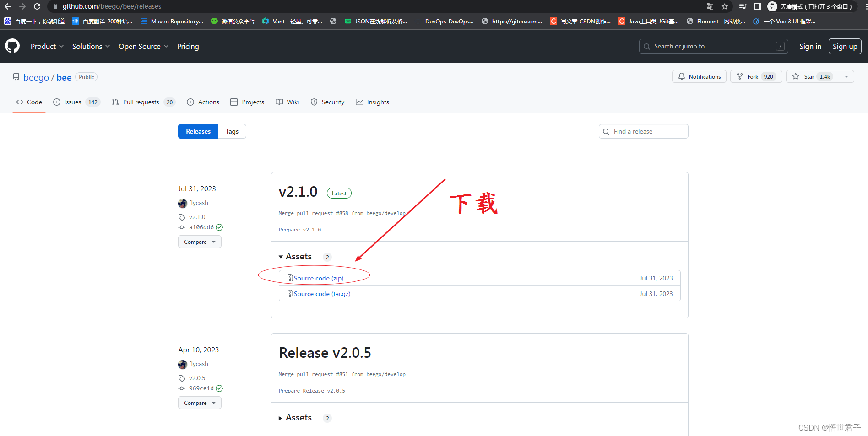Open the Product menu
The width and height of the screenshot is (868, 436).
(47, 46)
